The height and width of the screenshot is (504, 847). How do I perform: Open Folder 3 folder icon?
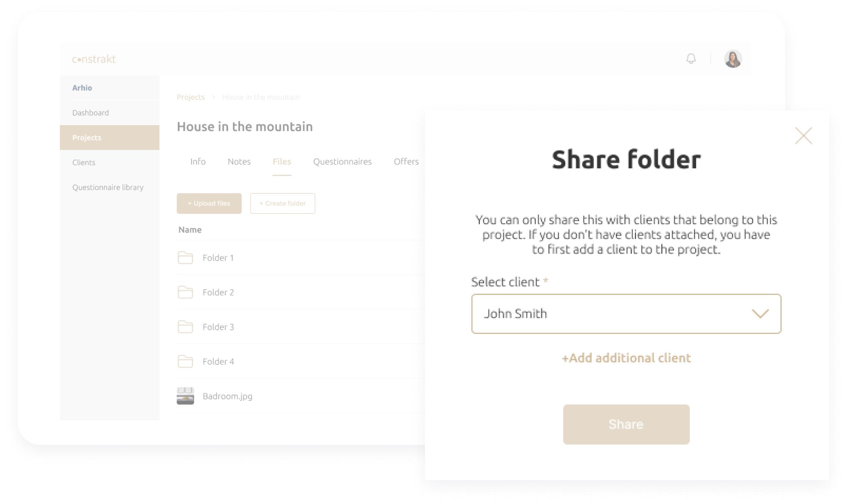[x=185, y=327]
